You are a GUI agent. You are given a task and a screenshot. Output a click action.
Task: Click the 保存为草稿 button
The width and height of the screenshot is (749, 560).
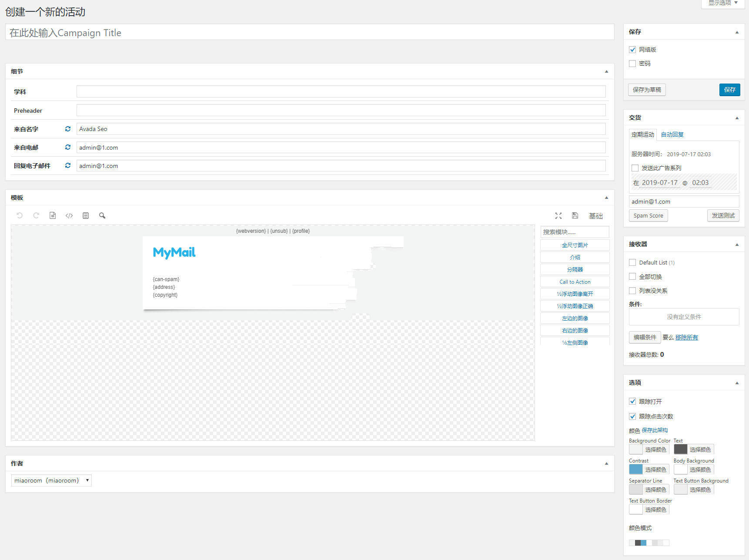(647, 90)
